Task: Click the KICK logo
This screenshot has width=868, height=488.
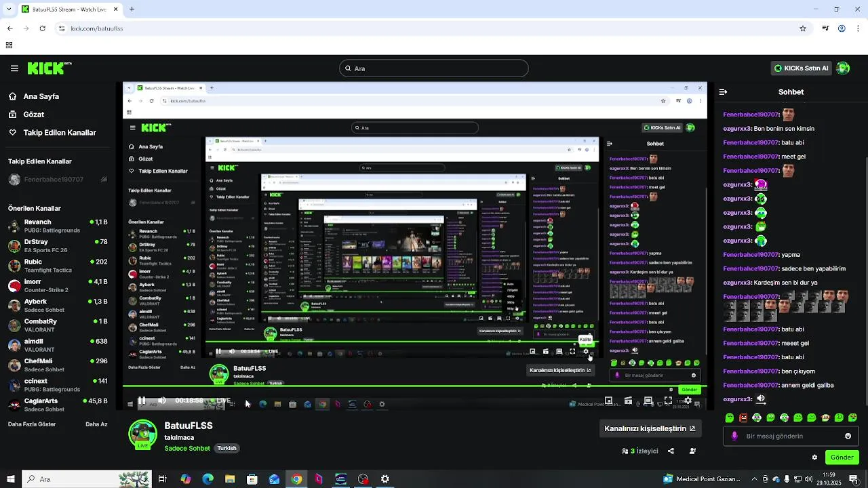Action: tap(49, 68)
